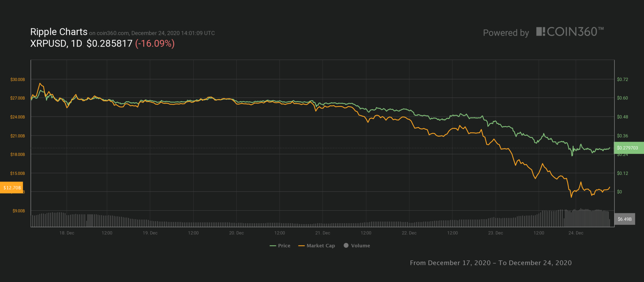The image size is (644, 282).
Task: Click the $0.72 price axis label
Action: [622, 79]
